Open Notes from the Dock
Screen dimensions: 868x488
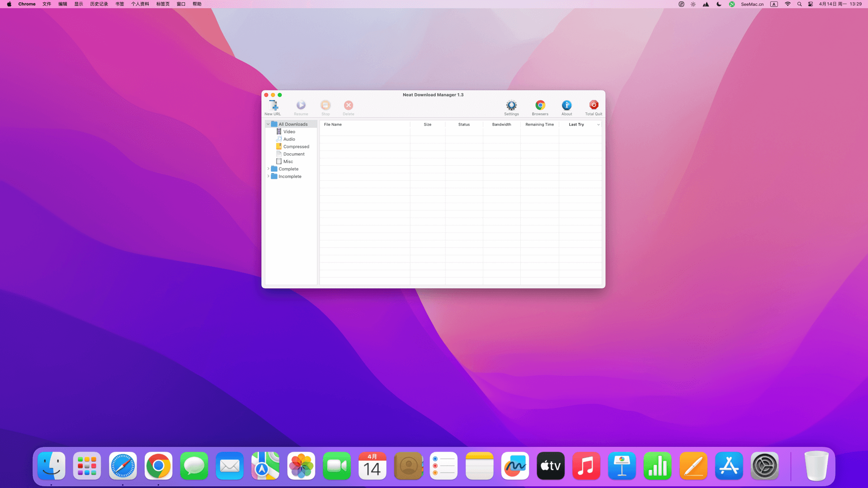point(479,466)
